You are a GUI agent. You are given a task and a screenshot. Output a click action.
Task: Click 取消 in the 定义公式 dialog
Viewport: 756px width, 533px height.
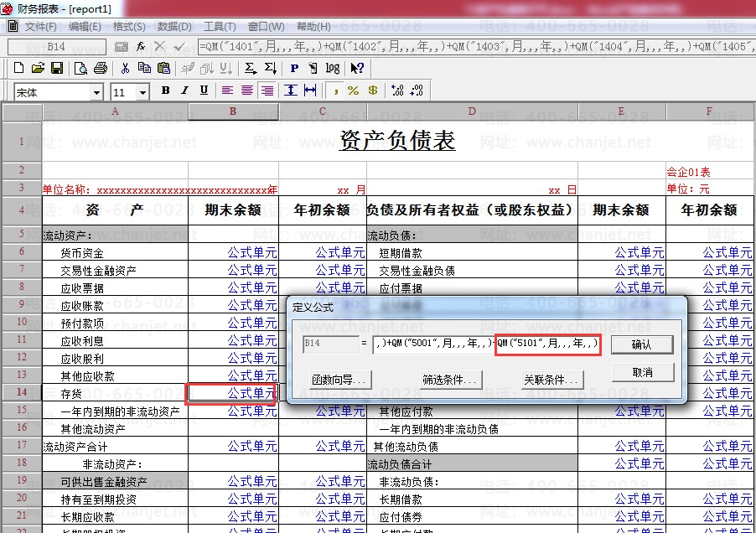(x=642, y=373)
